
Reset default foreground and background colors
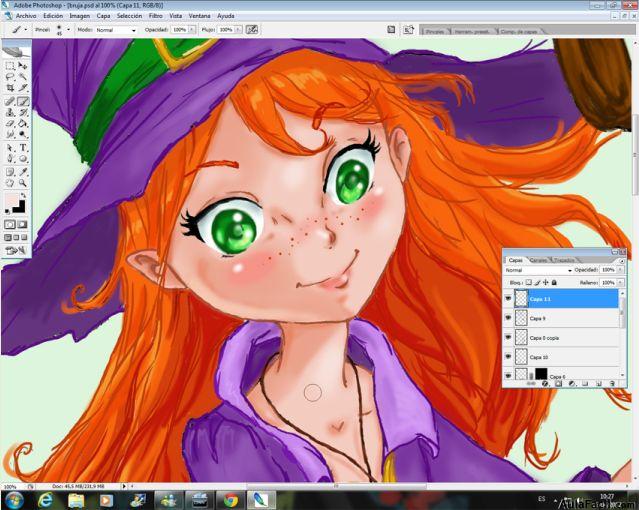tap(7, 211)
